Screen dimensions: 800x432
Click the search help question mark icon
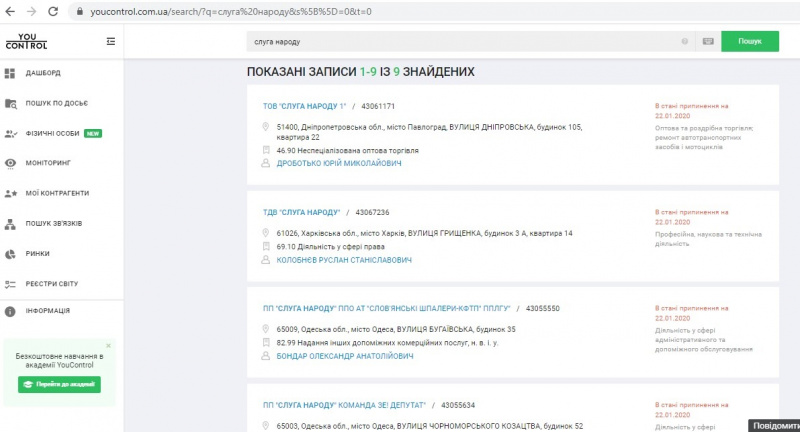[685, 42]
